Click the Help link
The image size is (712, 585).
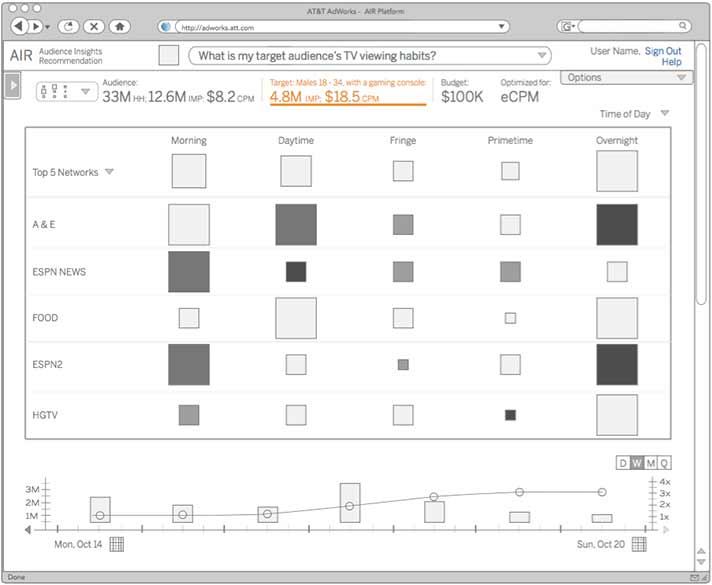coord(672,62)
